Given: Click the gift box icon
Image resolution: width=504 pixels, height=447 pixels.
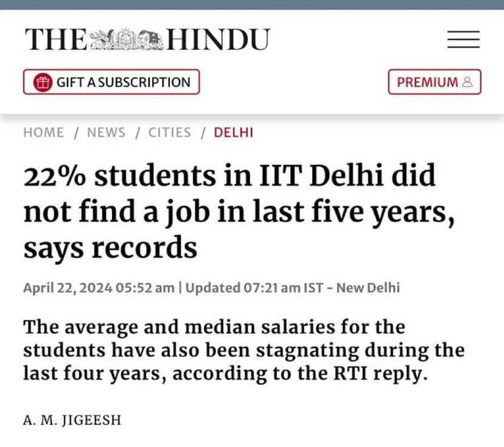Looking at the screenshot, I should coord(42,82).
